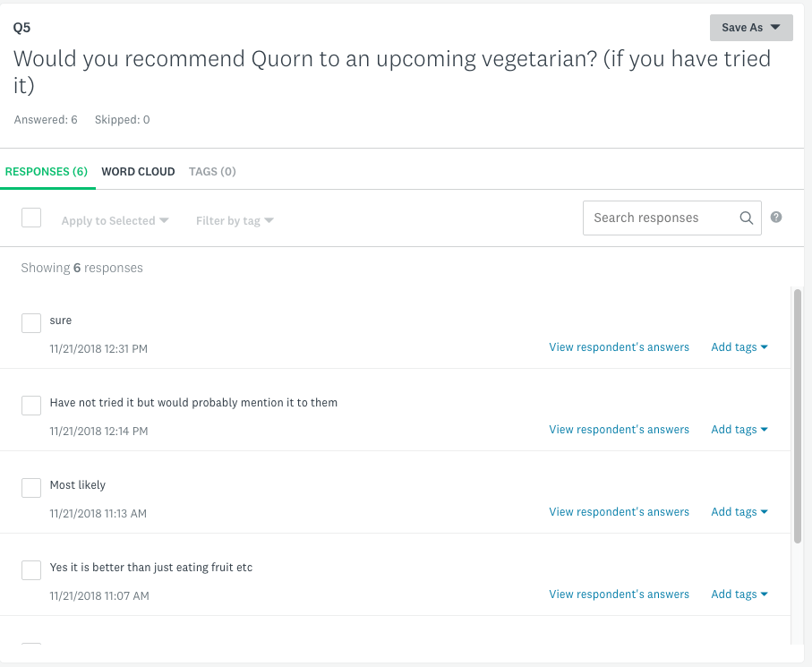Select the 'Have not tried it' response checkbox

click(x=31, y=405)
